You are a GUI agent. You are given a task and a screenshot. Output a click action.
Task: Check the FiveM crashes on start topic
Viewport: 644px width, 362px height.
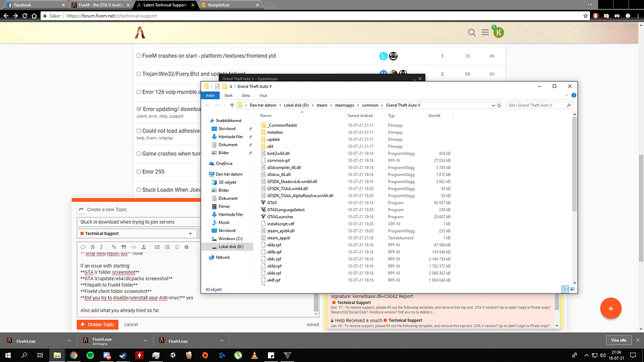tap(139, 55)
